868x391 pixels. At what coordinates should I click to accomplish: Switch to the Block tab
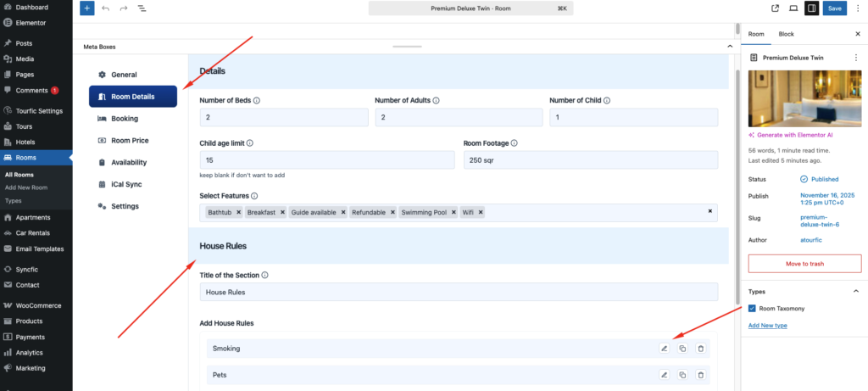(x=786, y=34)
